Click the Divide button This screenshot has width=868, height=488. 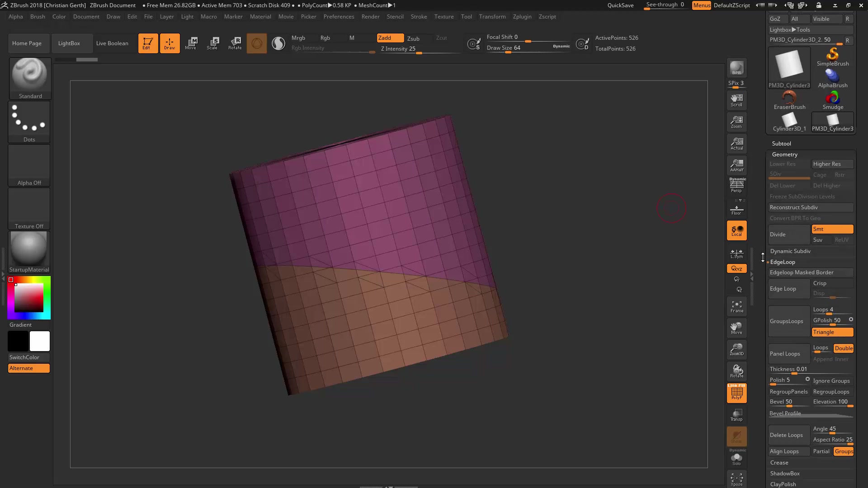(788, 235)
